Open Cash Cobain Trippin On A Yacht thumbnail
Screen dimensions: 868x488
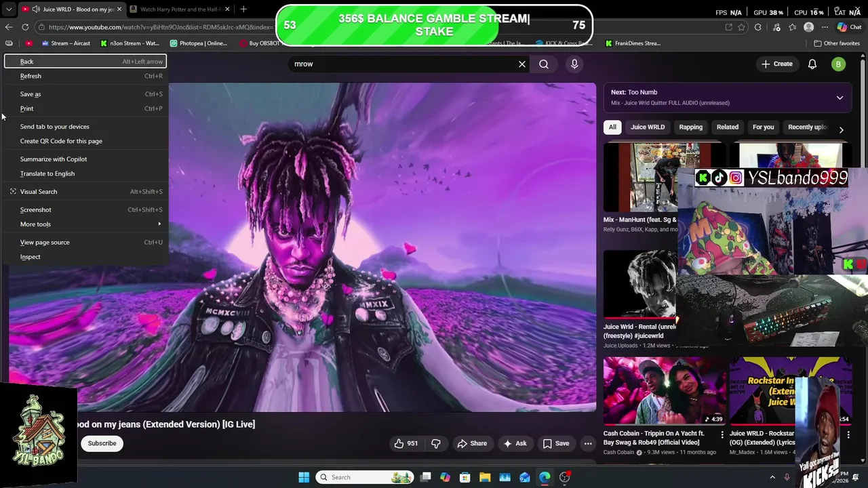click(665, 390)
